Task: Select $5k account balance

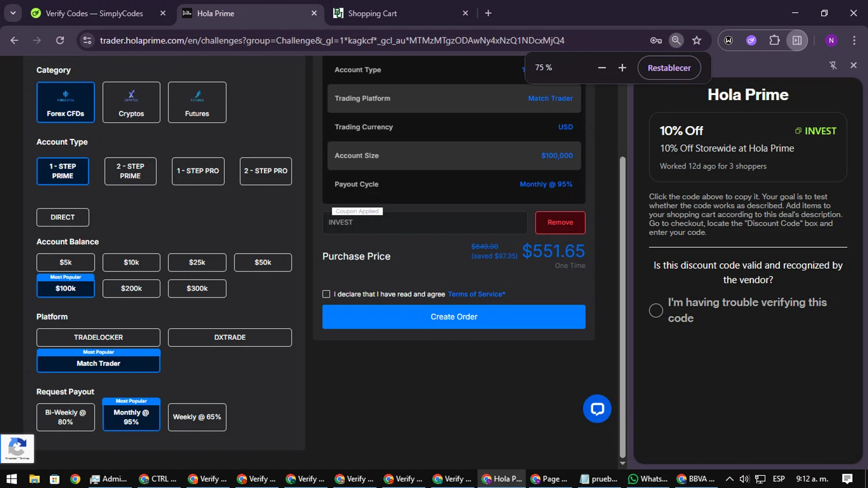Action: (65, 262)
